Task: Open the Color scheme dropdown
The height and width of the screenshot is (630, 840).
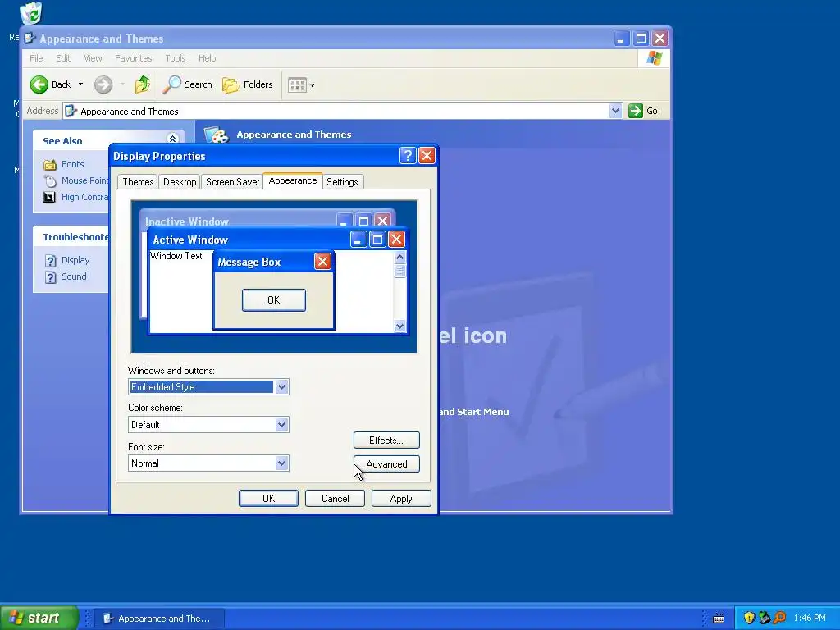Action: (x=282, y=425)
